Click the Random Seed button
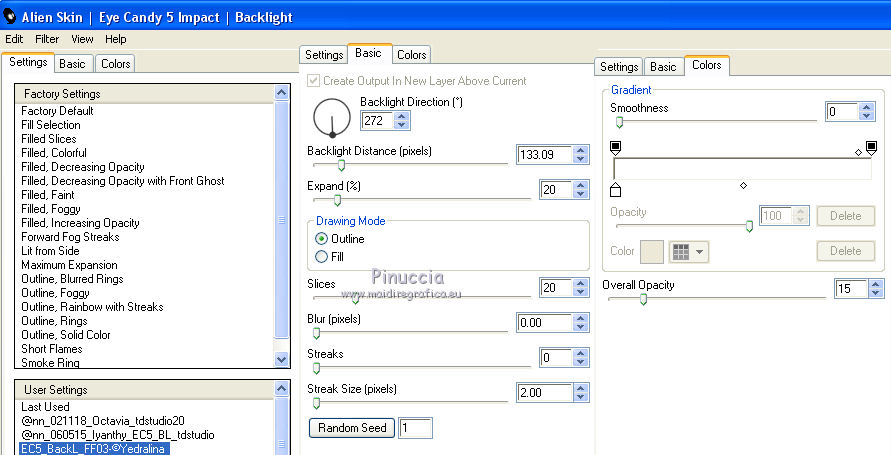 point(352,428)
